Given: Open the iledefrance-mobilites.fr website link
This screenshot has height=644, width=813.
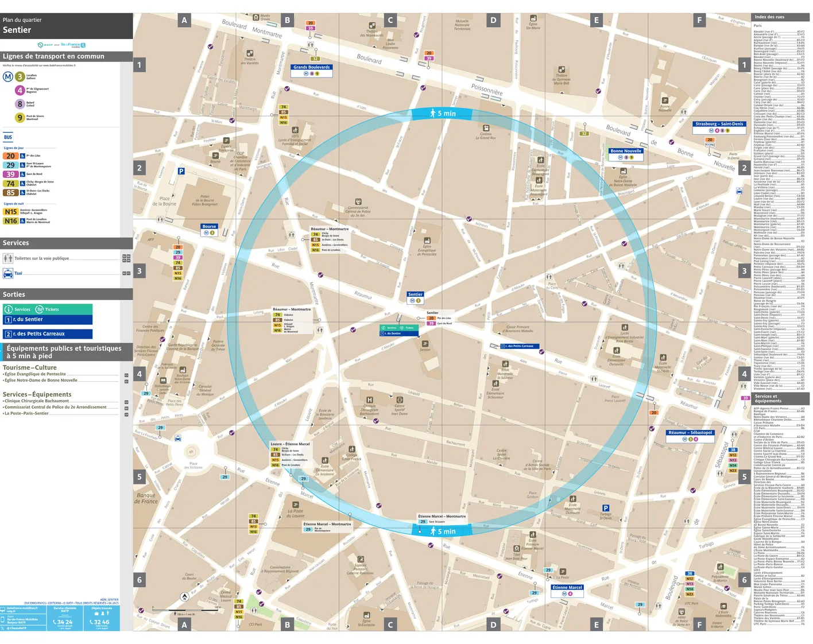Looking at the screenshot, I should coord(22,608).
